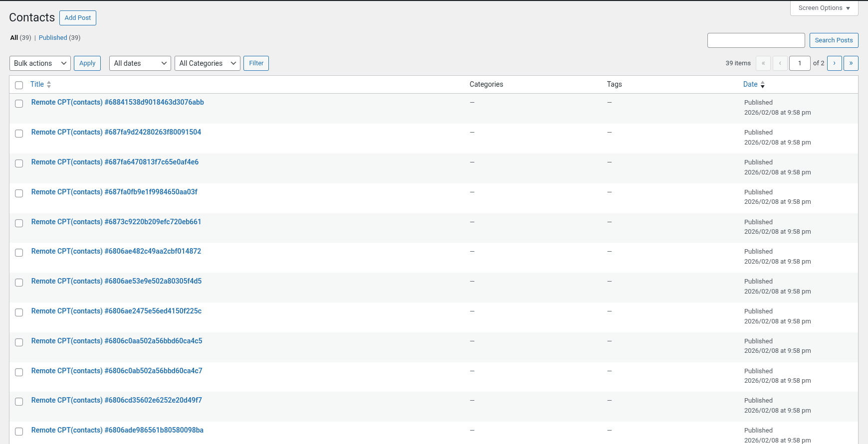Toggle the select-all checkbox in header
Image resolution: width=868 pixels, height=444 pixels.
point(19,85)
